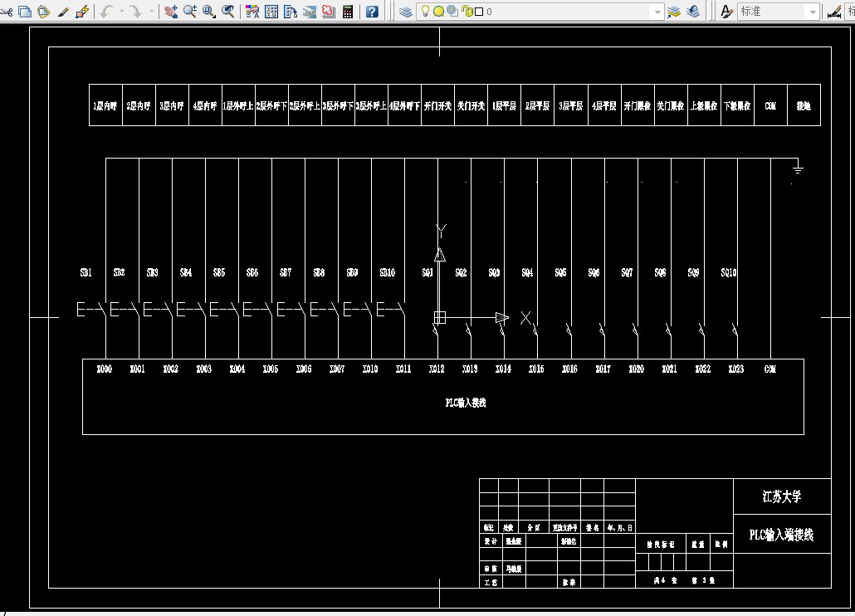Click the Redo arrow icon
The height and width of the screenshot is (616, 855).
click(136, 11)
